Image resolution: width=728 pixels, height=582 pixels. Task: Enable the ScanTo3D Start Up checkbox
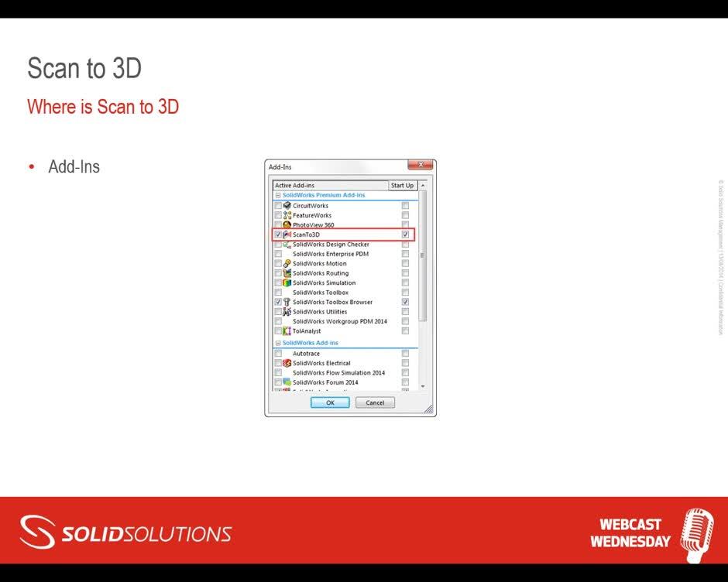[406, 234]
